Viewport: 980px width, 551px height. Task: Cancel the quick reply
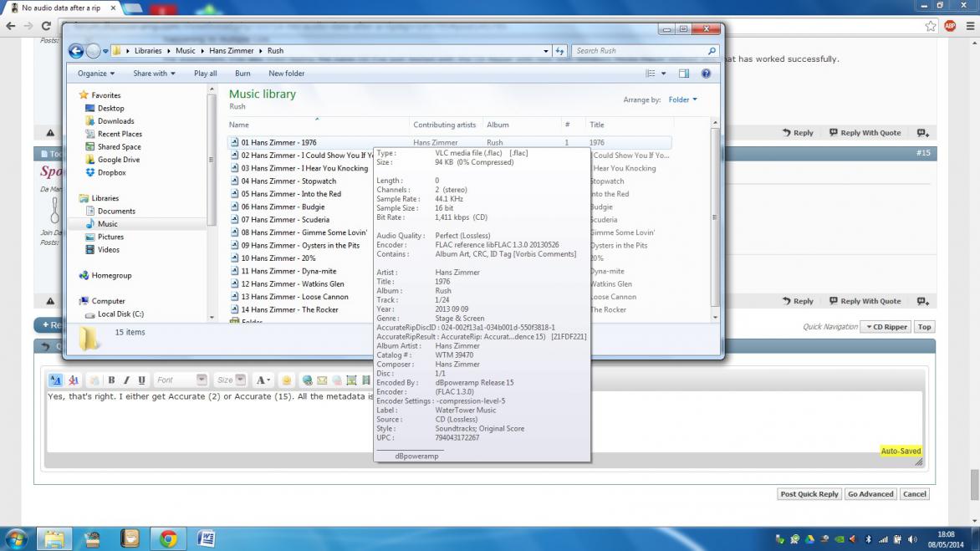[x=915, y=494]
